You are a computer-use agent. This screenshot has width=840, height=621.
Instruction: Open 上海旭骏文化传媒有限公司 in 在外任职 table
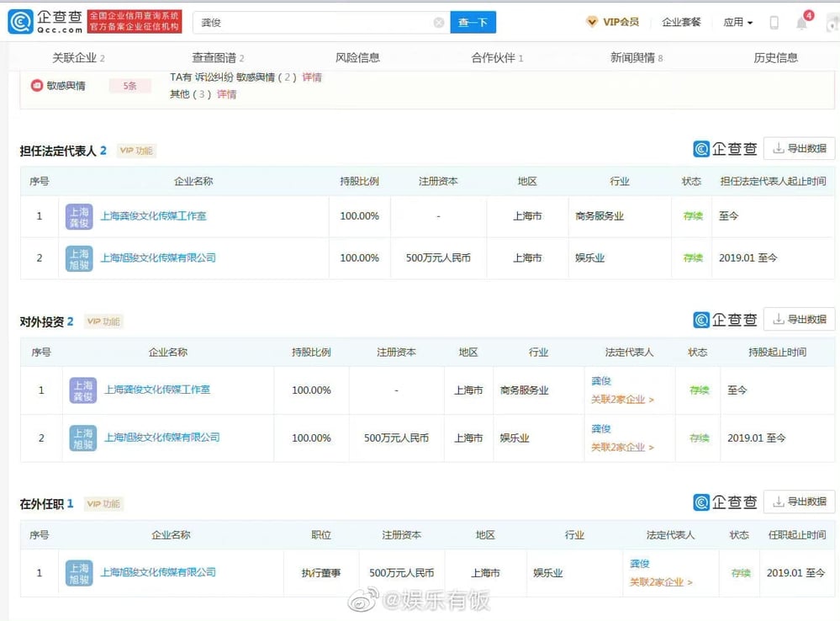coord(158,573)
